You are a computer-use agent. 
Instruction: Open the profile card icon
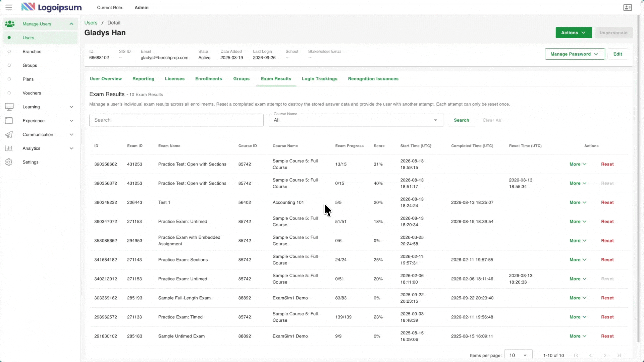click(x=628, y=7)
